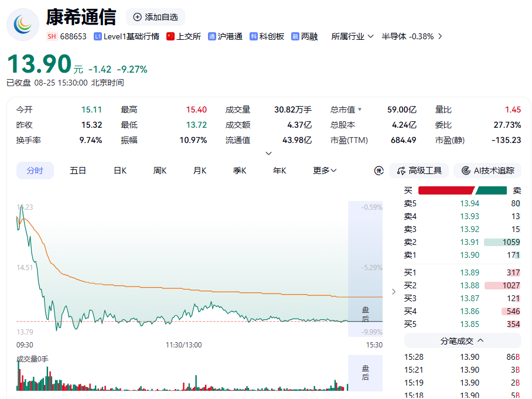Click the Level1基础行情 badge icon
The image size is (532, 399).
coord(98,36)
